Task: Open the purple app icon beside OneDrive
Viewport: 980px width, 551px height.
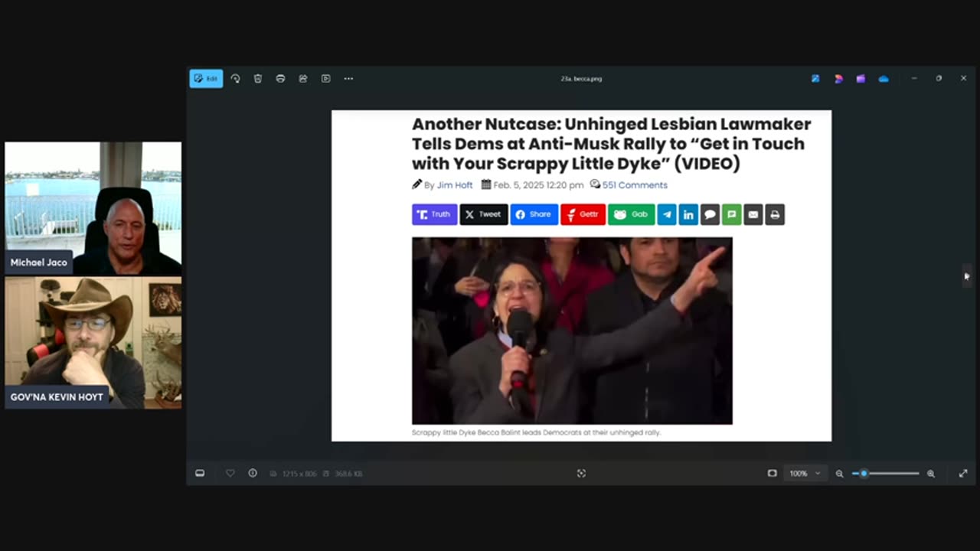Action: coord(861,78)
